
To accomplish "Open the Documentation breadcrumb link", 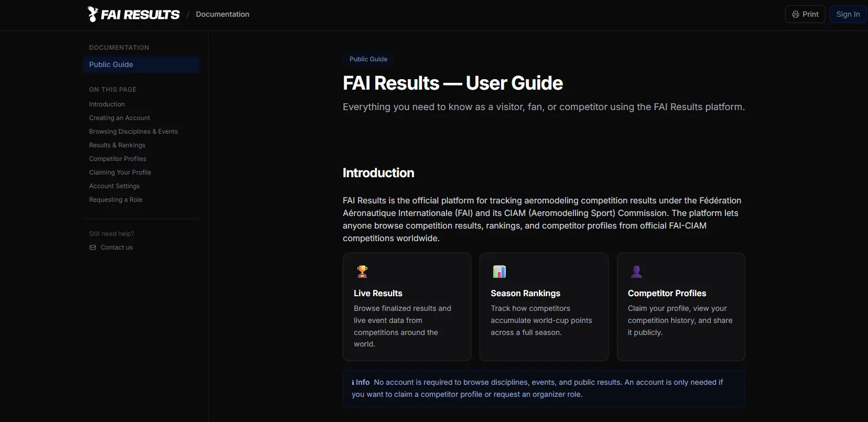I will [x=222, y=14].
